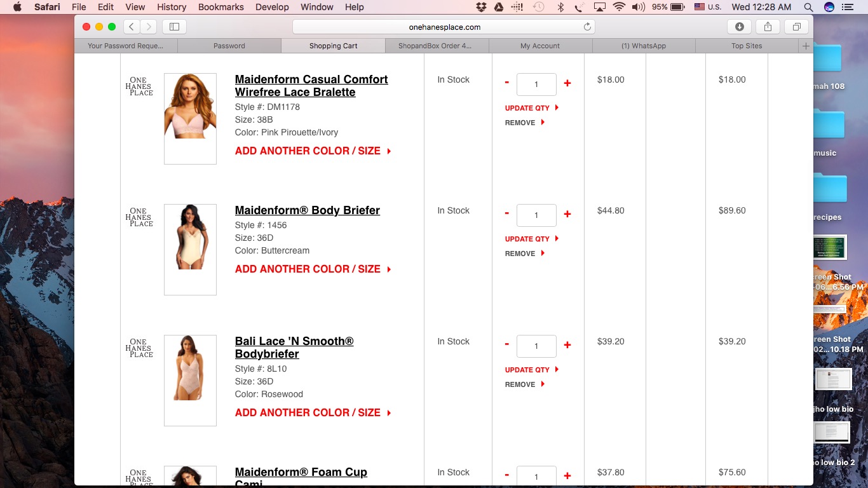The width and height of the screenshot is (868, 488).
Task: Go back using Safari's back arrow
Action: (x=132, y=27)
